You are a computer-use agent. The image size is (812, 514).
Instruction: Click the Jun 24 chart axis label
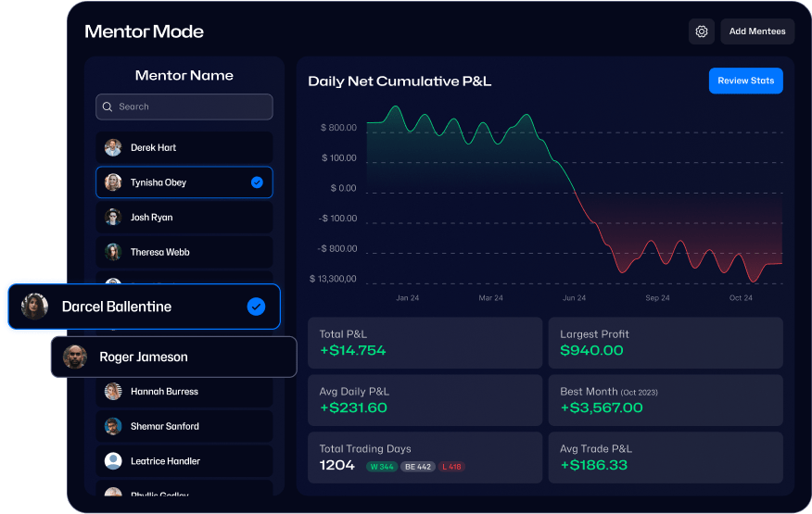[574, 298]
